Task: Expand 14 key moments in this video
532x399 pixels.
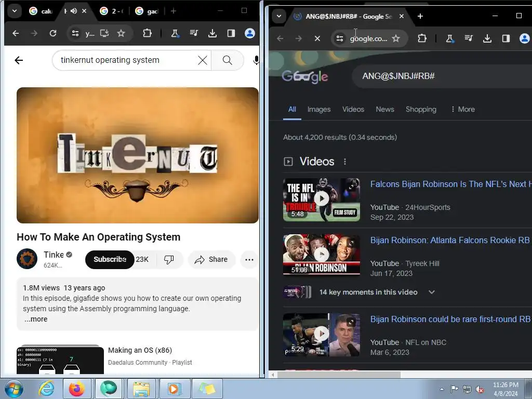Action: pos(377,292)
